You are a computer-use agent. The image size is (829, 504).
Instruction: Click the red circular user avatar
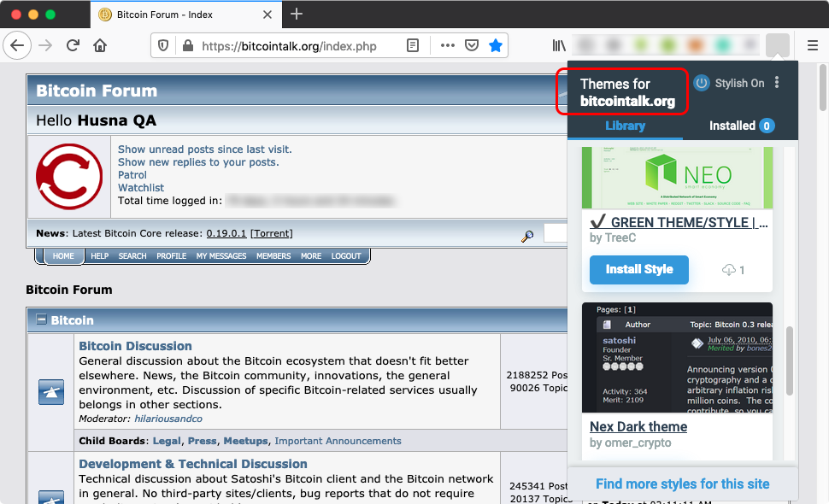tap(69, 177)
